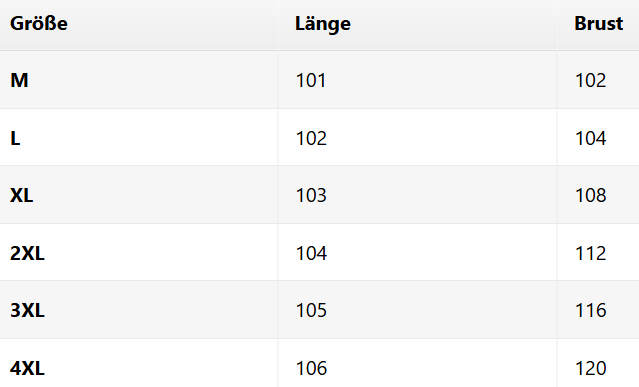Click Brust value 116 in 3XL row
This screenshot has width=639, height=387.
[591, 310]
